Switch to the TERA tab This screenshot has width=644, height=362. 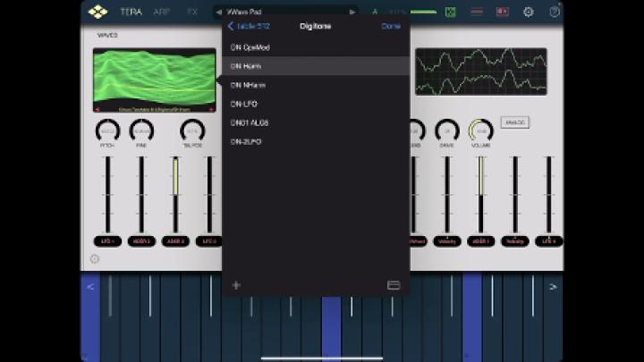[131, 12]
